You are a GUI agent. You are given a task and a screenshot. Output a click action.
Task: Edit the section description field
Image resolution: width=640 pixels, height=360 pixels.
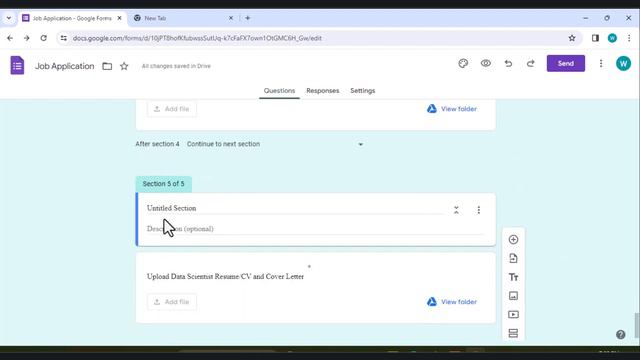click(x=315, y=229)
